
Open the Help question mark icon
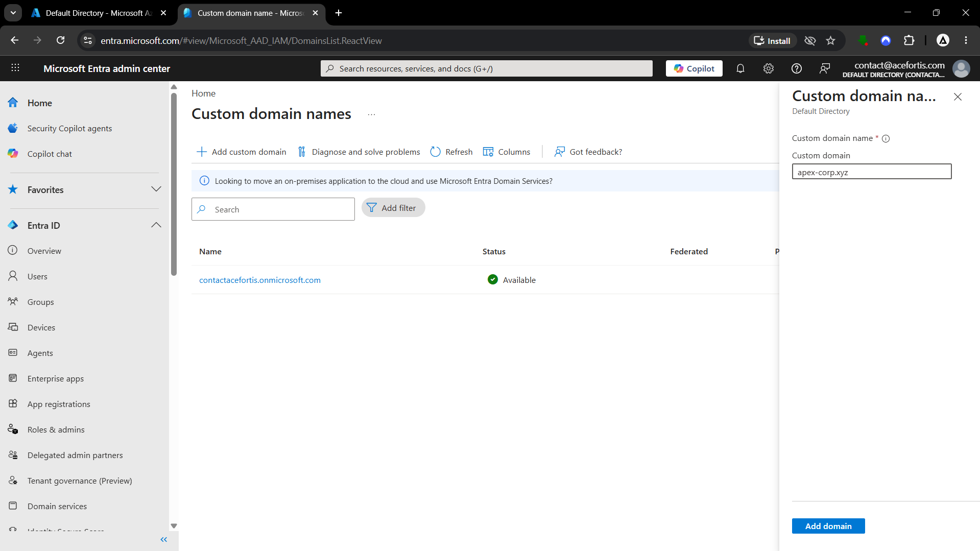[x=797, y=68]
